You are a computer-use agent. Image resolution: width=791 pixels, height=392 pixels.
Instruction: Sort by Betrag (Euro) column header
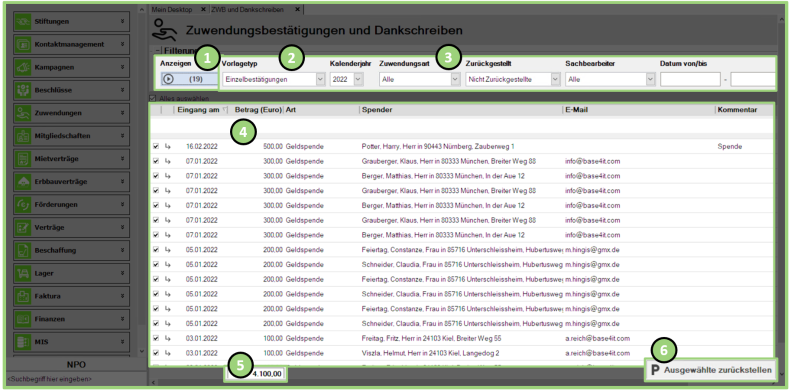coord(258,109)
